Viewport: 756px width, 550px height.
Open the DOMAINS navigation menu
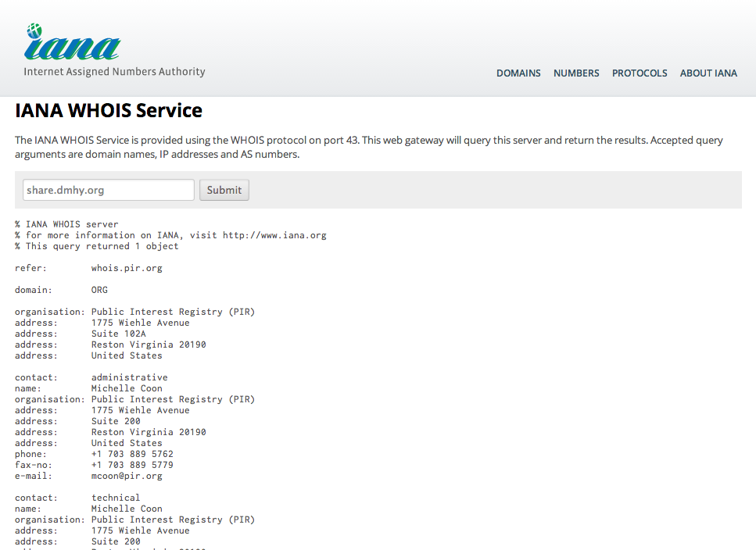pyautogui.click(x=518, y=73)
